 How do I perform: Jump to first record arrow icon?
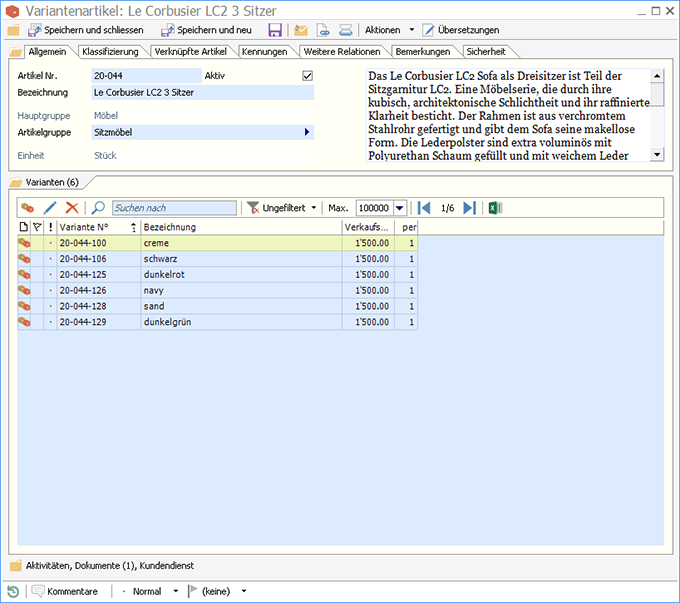[x=424, y=208]
